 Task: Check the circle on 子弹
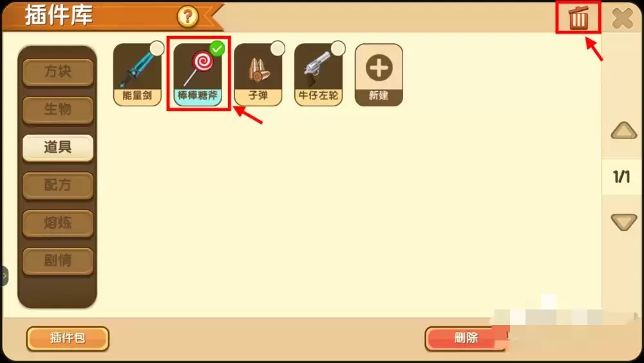(x=278, y=48)
